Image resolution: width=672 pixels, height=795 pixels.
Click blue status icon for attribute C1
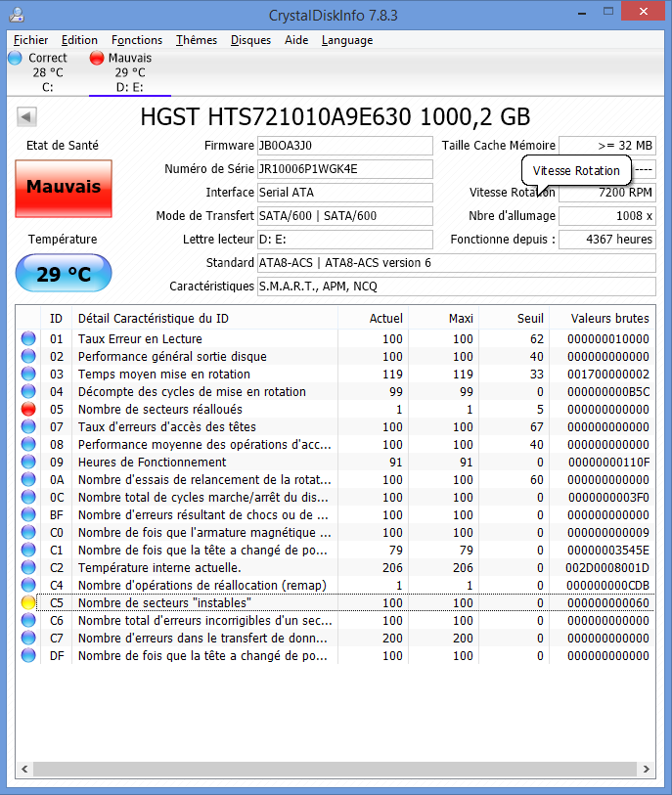pyautogui.click(x=28, y=551)
